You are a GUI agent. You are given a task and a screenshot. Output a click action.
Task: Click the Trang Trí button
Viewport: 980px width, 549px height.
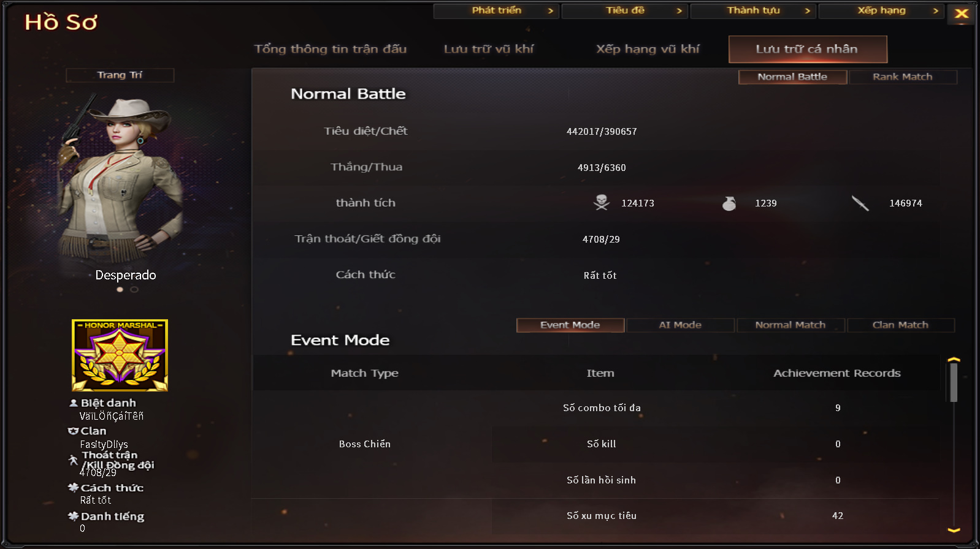coord(120,75)
